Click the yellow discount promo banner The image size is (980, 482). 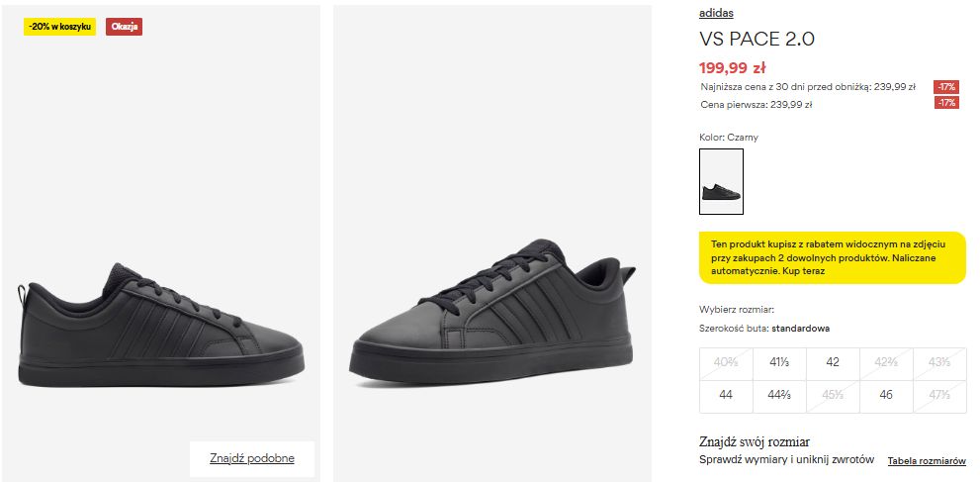point(833,257)
